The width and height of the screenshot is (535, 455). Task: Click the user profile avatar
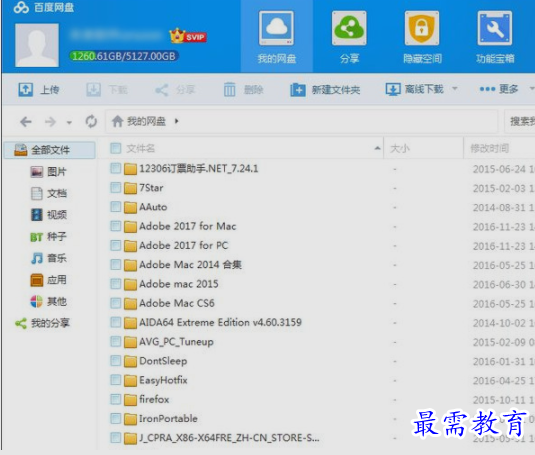[x=37, y=45]
